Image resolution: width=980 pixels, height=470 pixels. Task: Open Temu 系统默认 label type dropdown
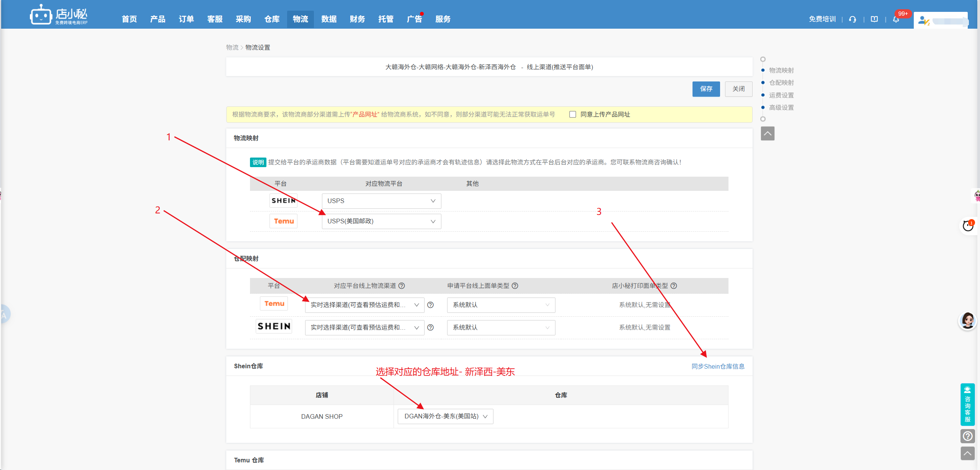click(x=501, y=305)
